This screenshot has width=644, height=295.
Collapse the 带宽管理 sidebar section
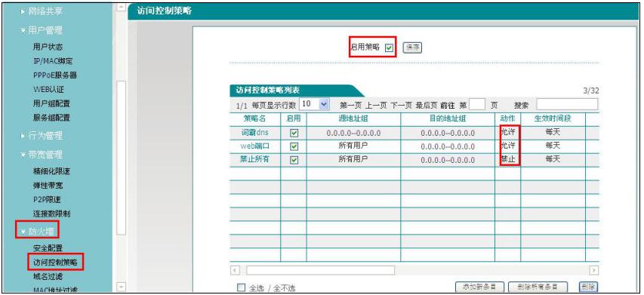pyautogui.click(x=42, y=155)
